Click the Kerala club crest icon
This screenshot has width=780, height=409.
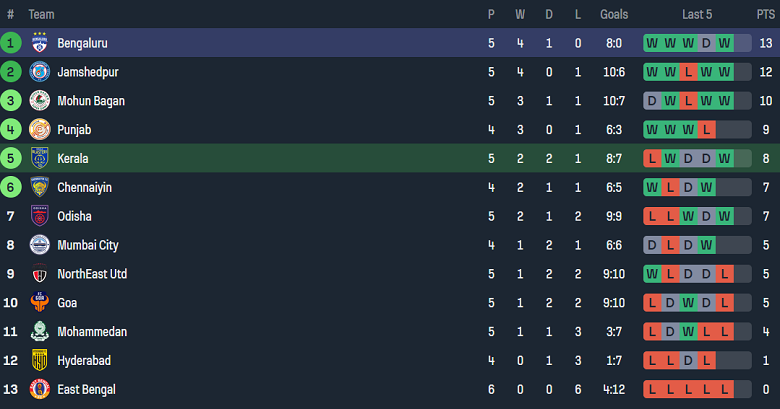click(x=40, y=159)
